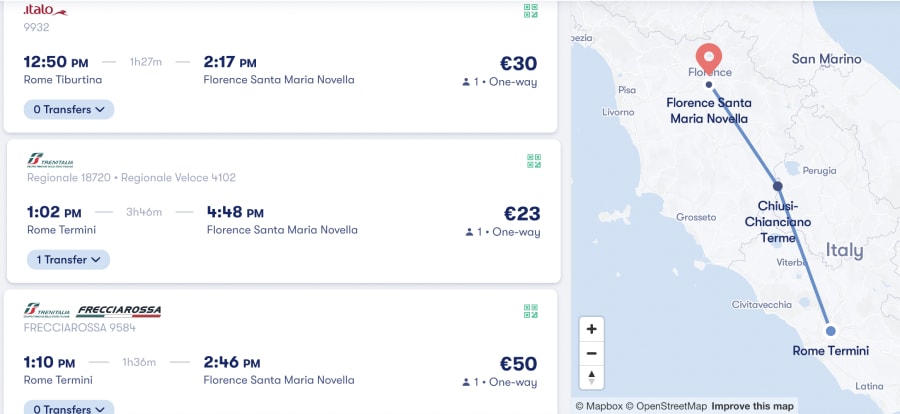
Task: Zoom out on the map
Action: click(592, 353)
